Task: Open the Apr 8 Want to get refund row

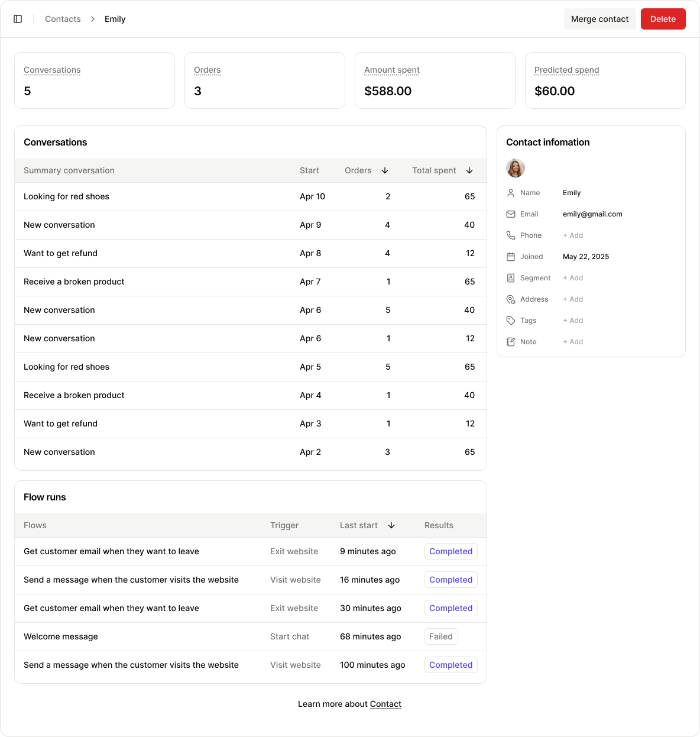Action: point(251,253)
